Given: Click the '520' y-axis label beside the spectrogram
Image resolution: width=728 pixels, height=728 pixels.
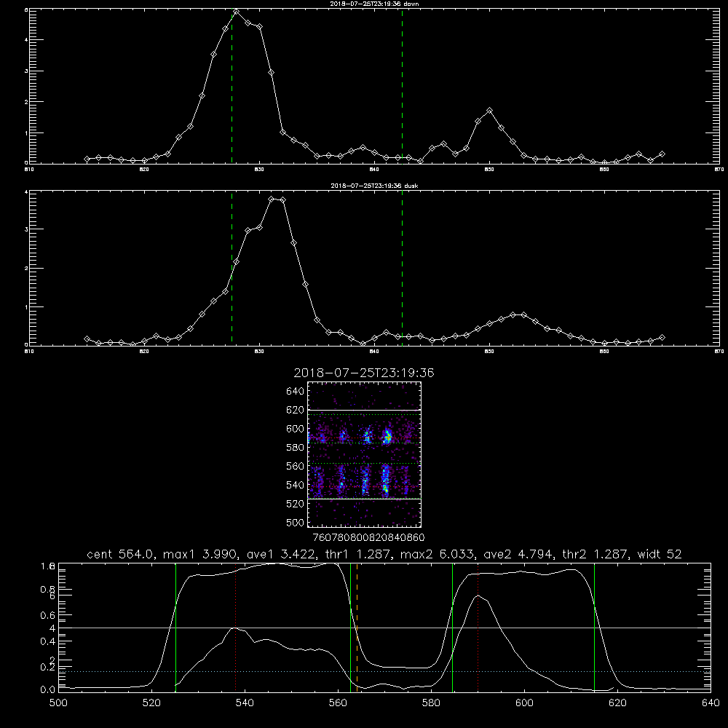Looking at the screenshot, I should (x=296, y=504).
